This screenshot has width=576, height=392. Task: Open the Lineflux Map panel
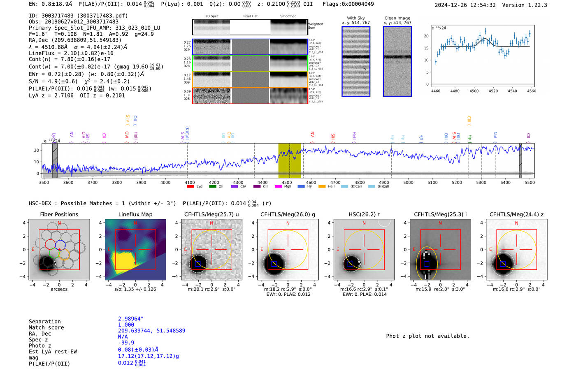[135, 250]
